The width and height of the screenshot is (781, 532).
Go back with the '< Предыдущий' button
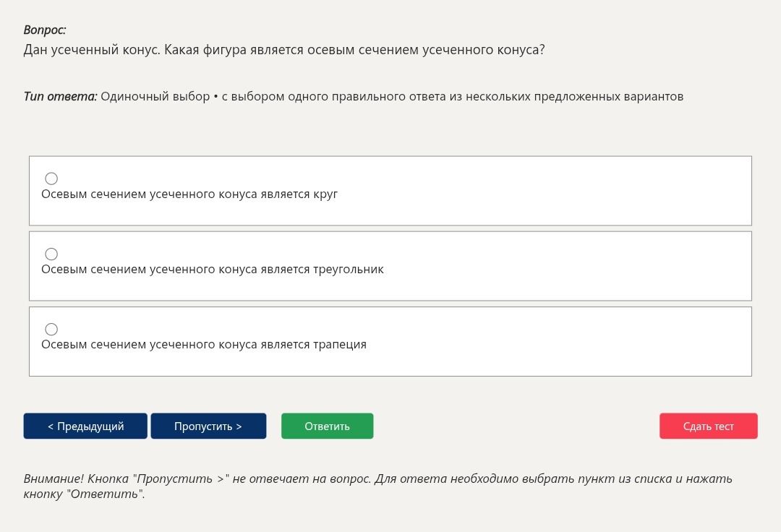[85, 426]
